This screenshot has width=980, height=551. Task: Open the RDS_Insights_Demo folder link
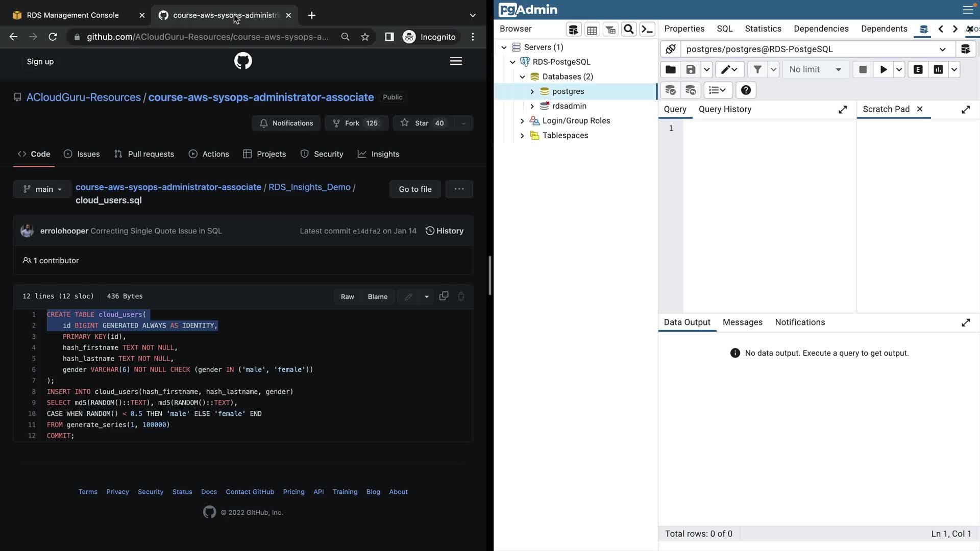click(309, 187)
